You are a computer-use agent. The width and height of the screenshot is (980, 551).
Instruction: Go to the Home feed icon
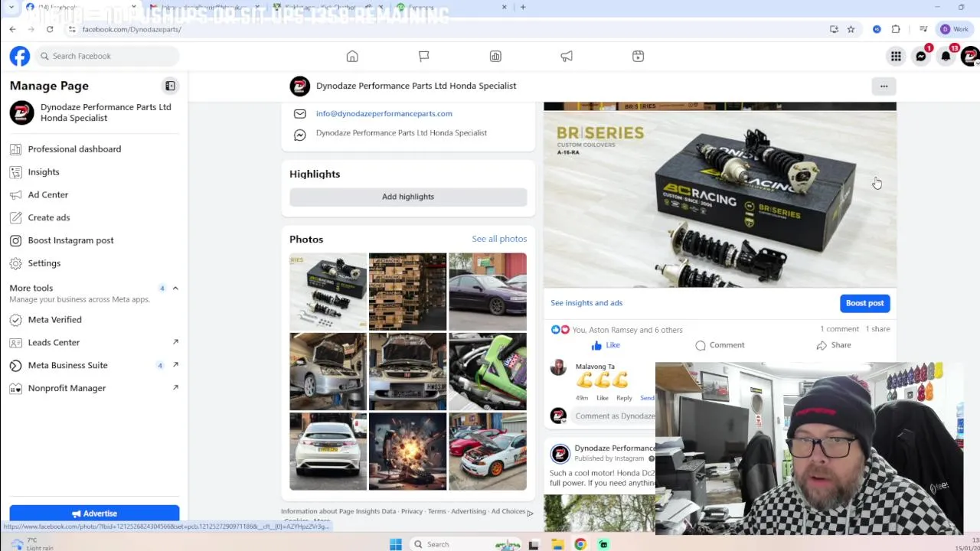(352, 56)
